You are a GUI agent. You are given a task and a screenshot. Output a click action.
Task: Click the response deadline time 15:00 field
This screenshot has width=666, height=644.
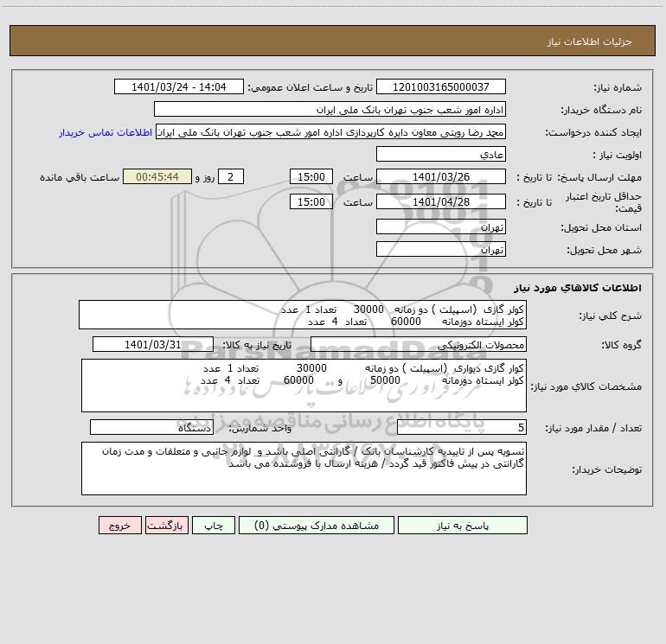(x=311, y=176)
